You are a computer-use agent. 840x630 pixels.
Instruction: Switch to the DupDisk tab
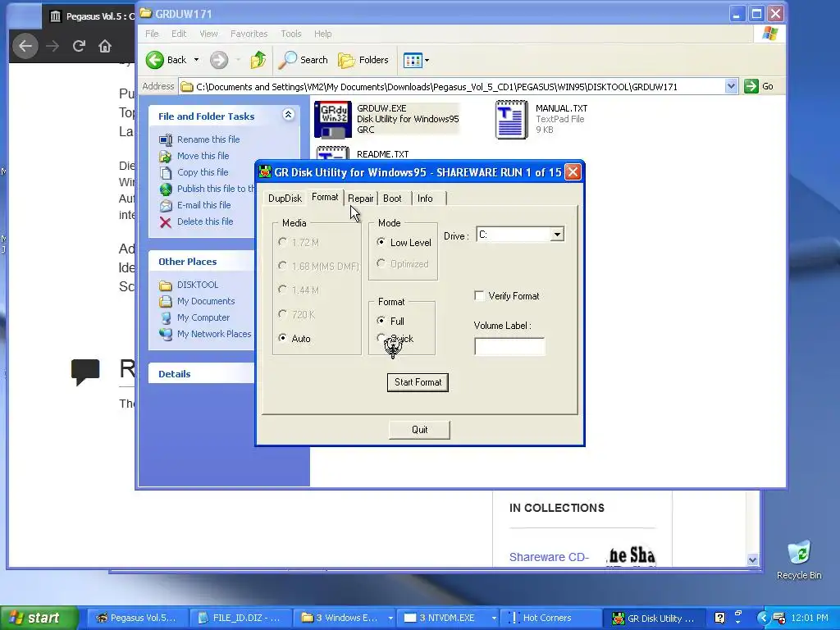tap(285, 199)
